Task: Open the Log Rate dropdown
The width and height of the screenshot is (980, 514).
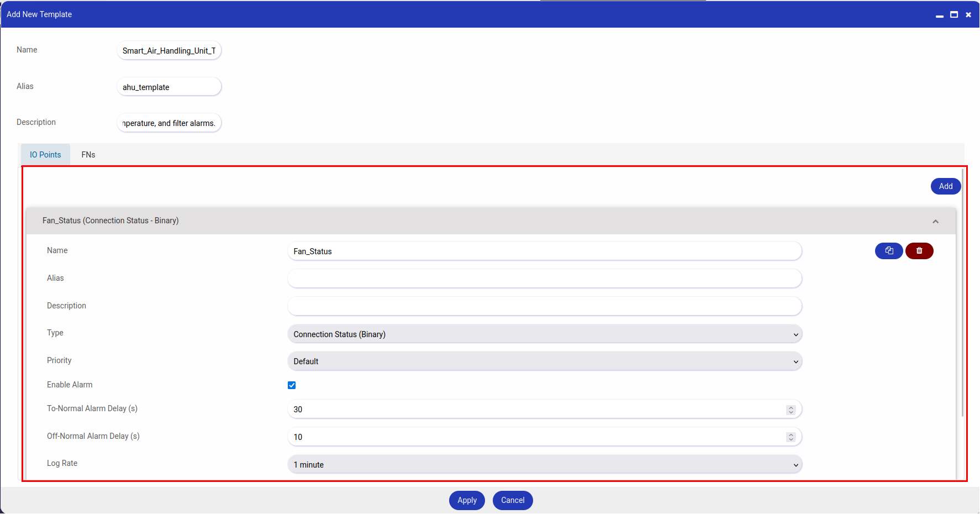Action: 545,464
